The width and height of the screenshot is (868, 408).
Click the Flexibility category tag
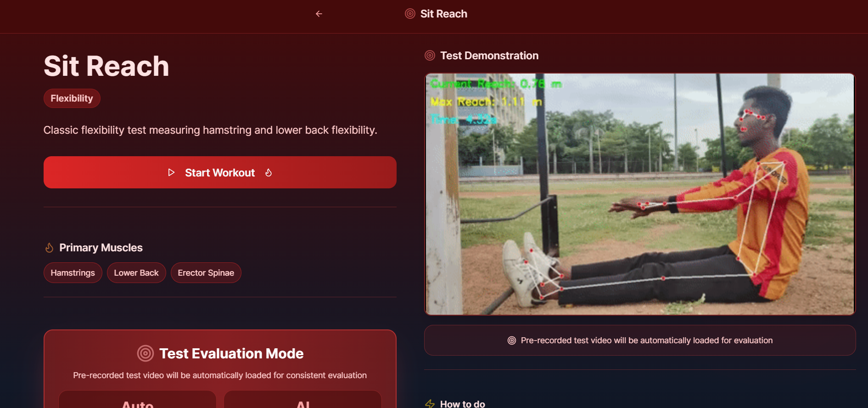(72, 98)
